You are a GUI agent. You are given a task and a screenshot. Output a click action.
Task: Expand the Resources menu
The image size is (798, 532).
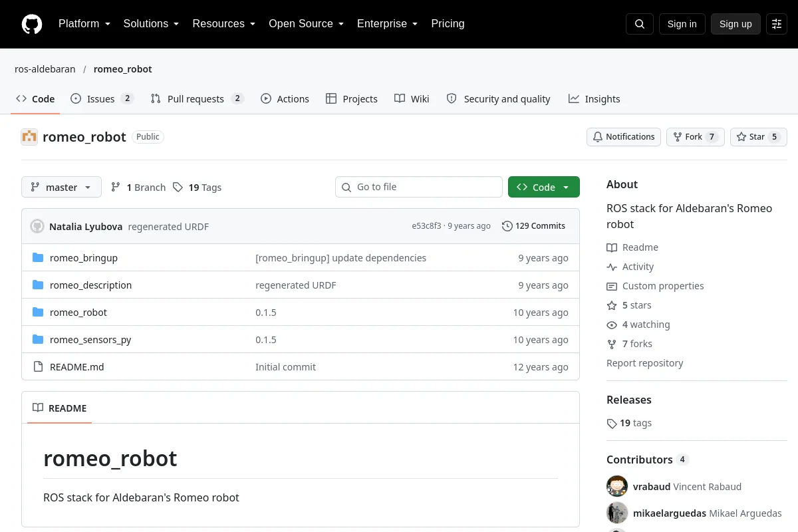(x=223, y=24)
